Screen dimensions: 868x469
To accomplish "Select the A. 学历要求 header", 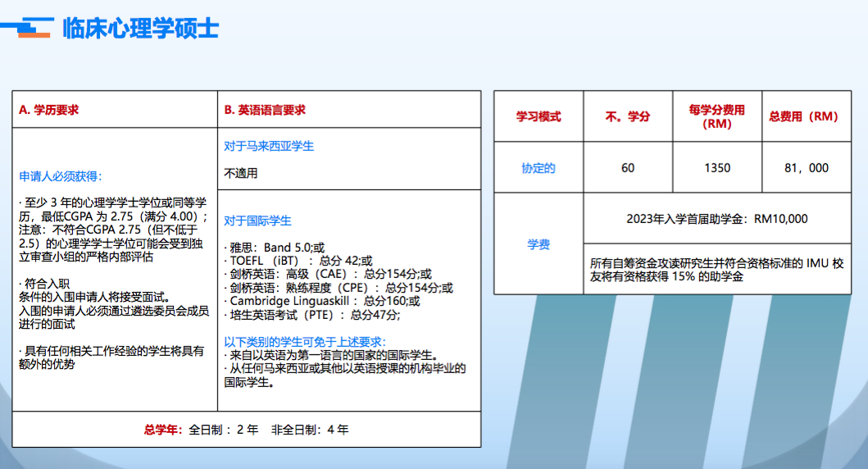I will tap(49, 109).
